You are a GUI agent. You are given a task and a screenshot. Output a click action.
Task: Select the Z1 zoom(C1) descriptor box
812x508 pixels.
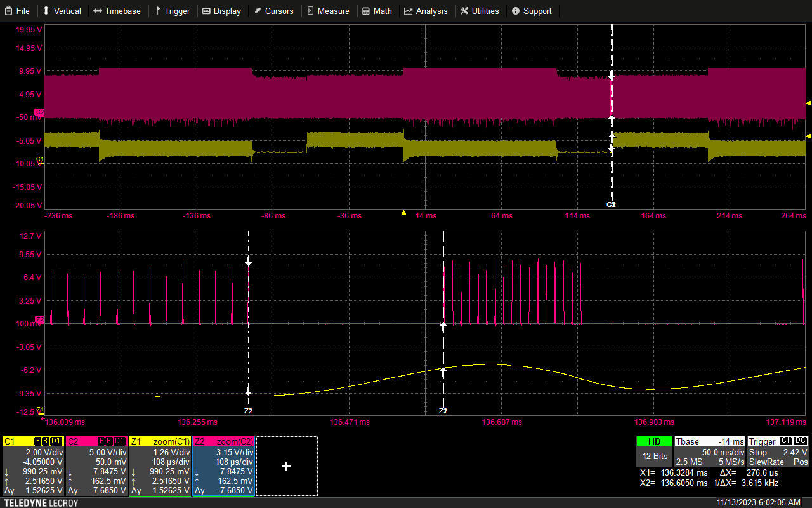pos(160,466)
